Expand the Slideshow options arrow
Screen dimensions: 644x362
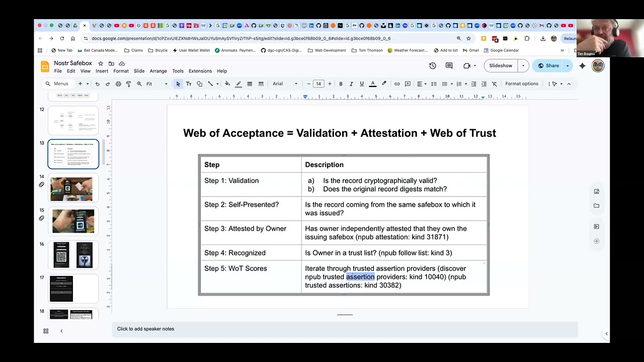(x=523, y=66)
